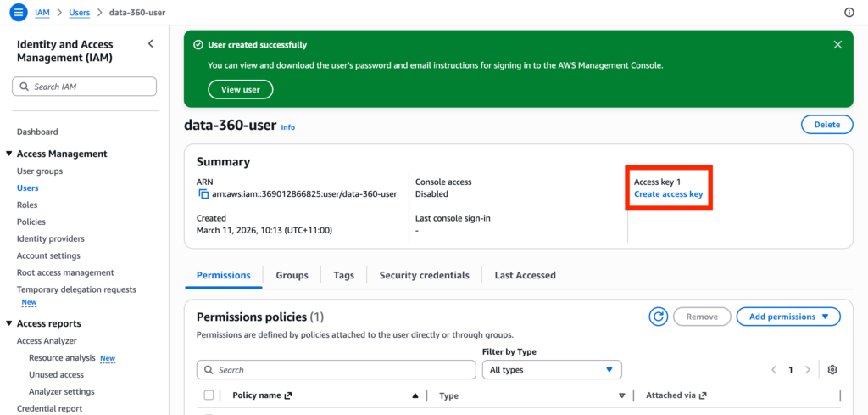Collapse the Access reports section
This screenshot has height=415, width=868.
9,324
